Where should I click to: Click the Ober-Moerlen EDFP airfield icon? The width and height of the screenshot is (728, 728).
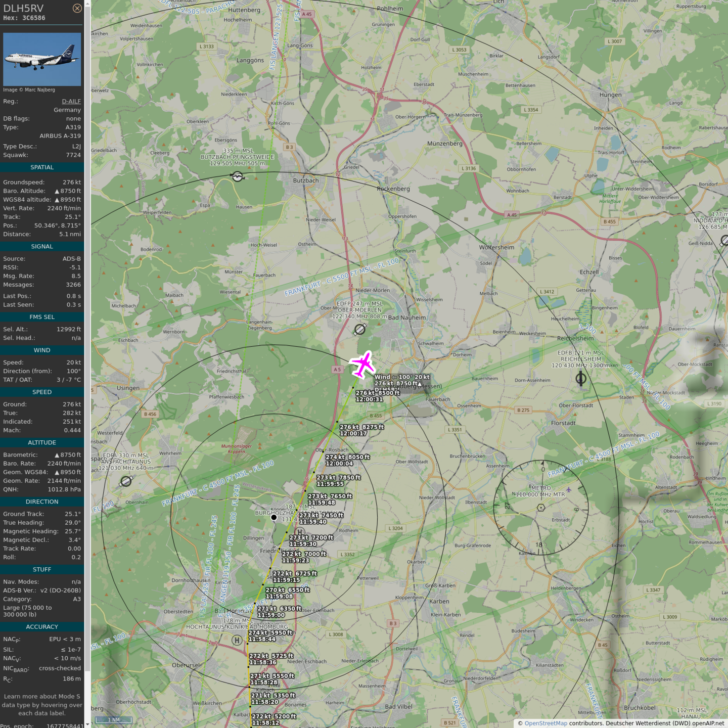click(x=359, y=330)
